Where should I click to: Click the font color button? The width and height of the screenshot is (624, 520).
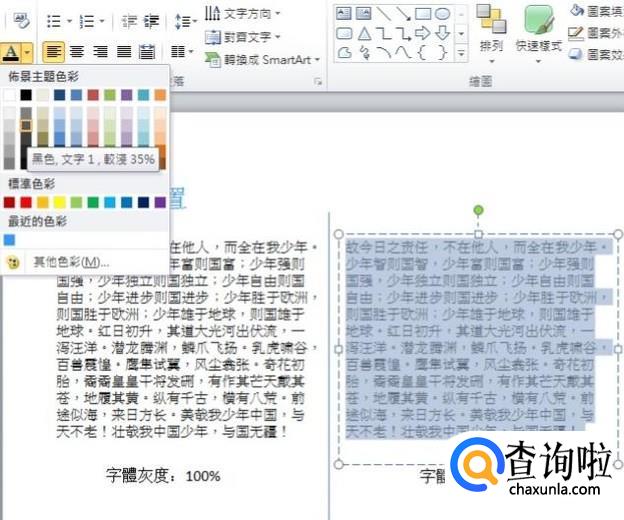pyautogui.click(x=11, y=52)
